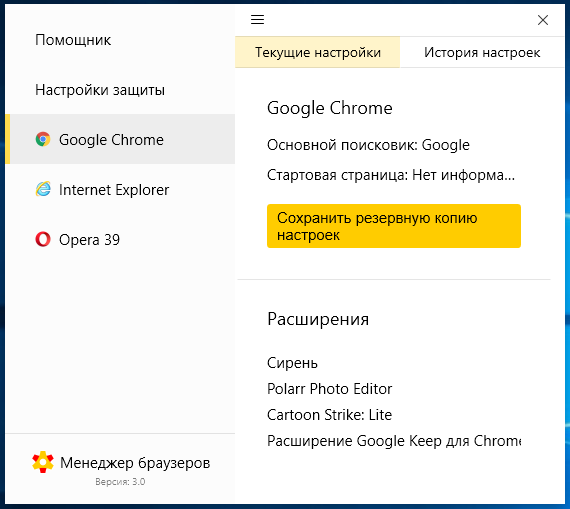Click Polarr Photo Editor extension

(x=329, y=389)
